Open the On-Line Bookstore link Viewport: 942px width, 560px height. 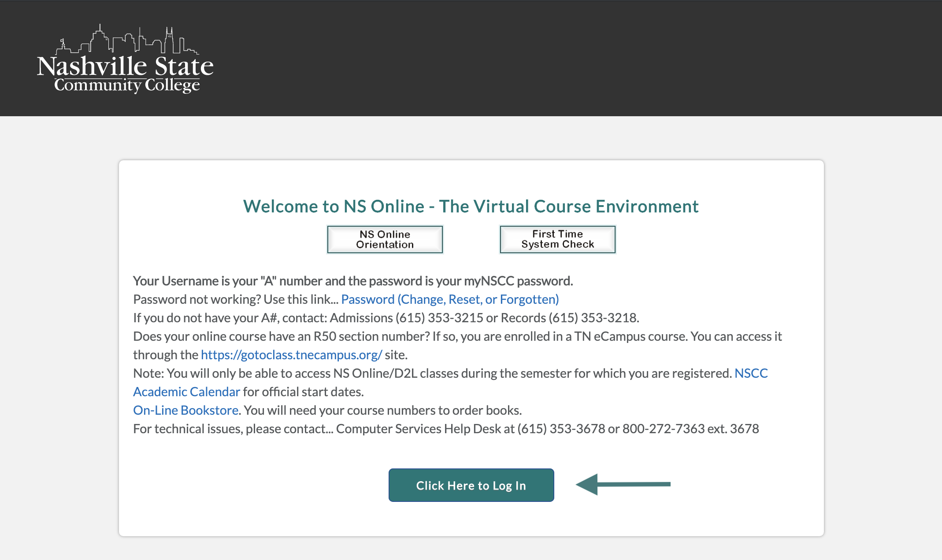(185, 410)
